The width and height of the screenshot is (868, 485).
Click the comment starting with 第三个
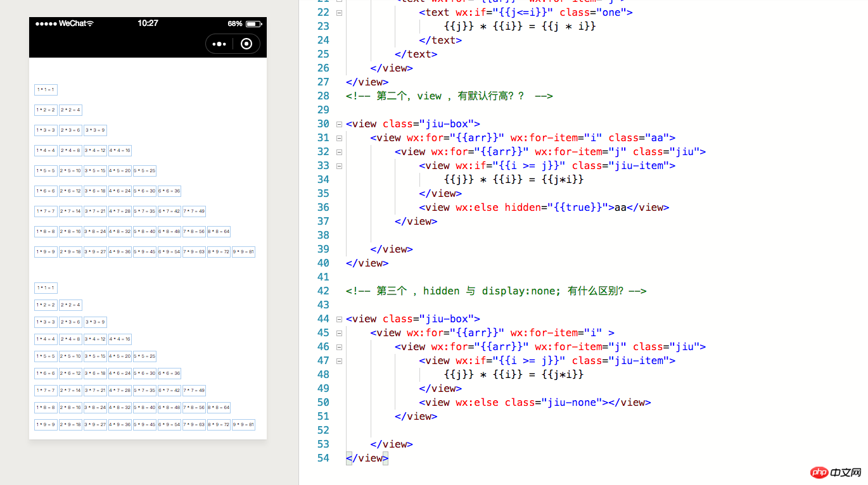(x=496, y=291)
